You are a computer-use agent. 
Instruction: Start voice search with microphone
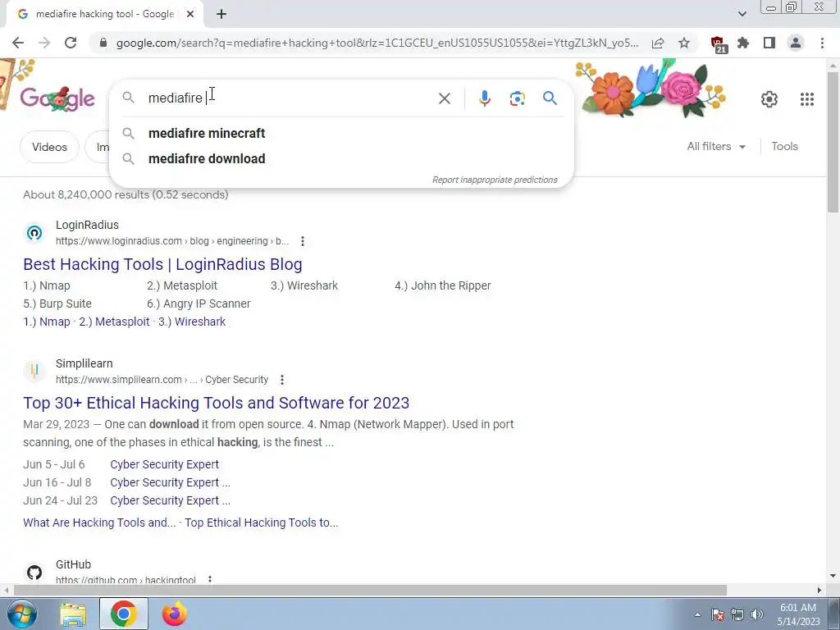(x=484, y=98)
